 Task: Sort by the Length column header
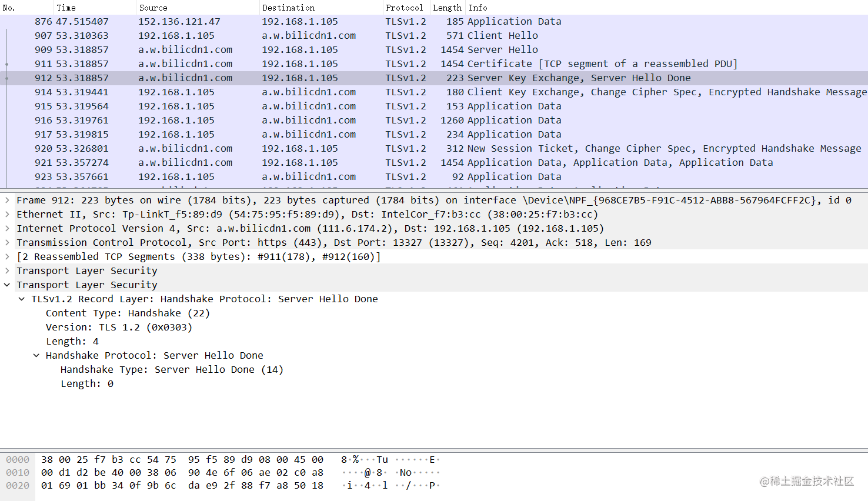(x=448, y=8)
